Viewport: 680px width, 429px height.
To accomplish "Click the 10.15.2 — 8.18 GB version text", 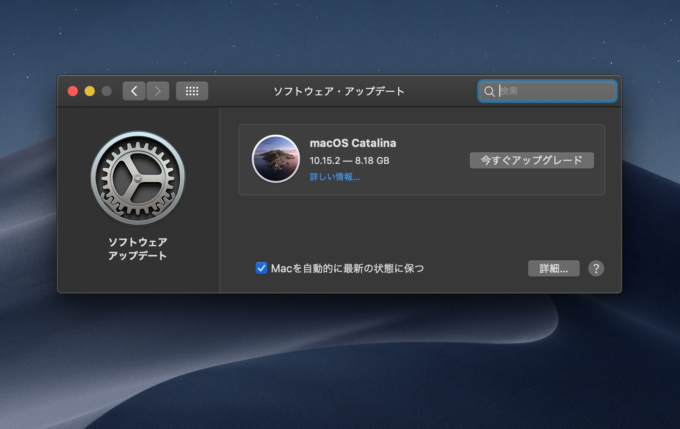I will pos(349,160).
